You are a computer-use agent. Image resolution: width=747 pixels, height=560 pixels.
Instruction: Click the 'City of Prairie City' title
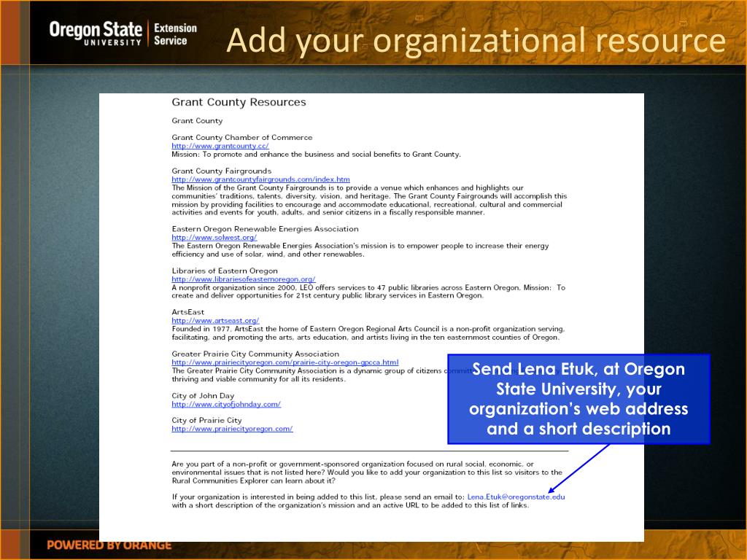[x=206, y=421]
